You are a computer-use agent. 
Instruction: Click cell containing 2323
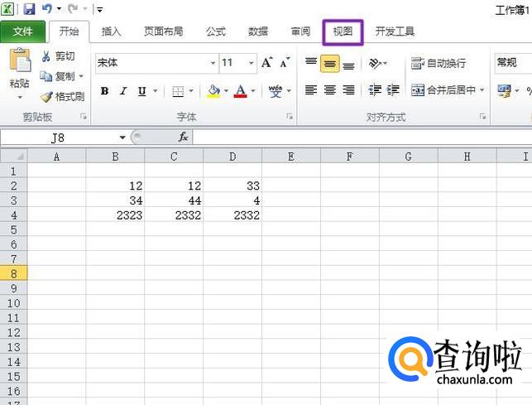(115, 215)
